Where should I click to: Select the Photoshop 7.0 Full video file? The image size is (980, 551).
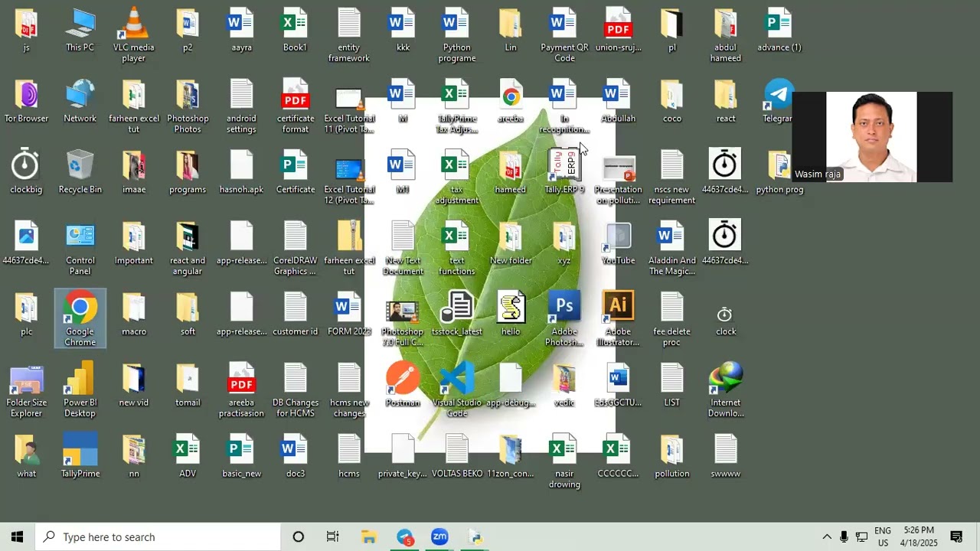(x=403, y=324)
